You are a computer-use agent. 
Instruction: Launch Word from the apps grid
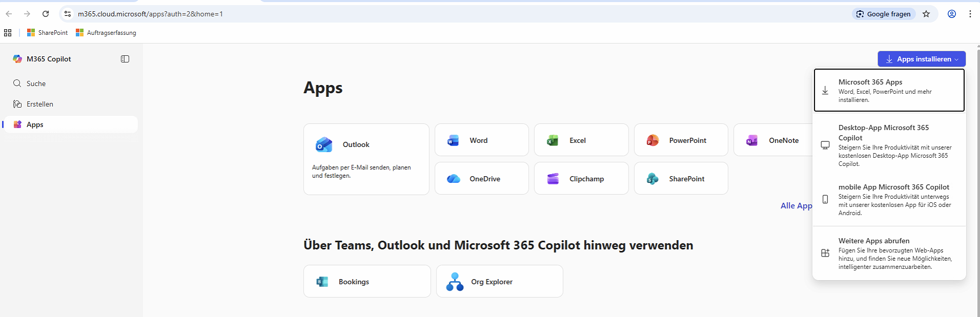tap(481, 140)
